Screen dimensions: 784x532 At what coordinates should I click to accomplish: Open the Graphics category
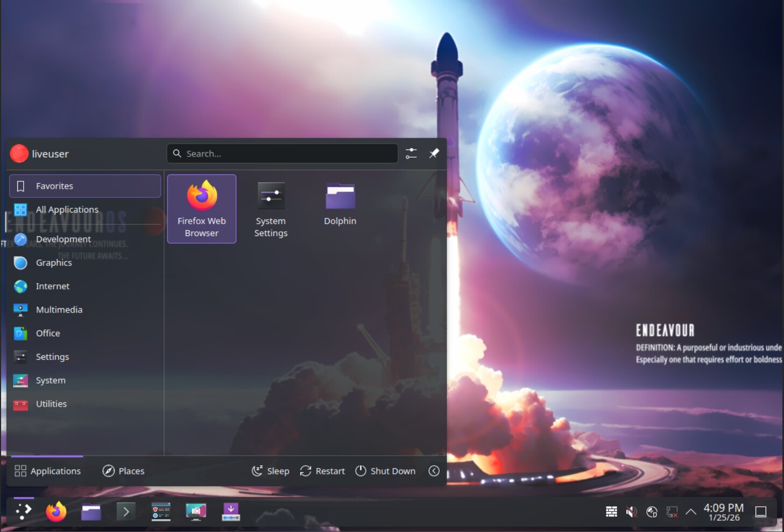tap(85, 263)
